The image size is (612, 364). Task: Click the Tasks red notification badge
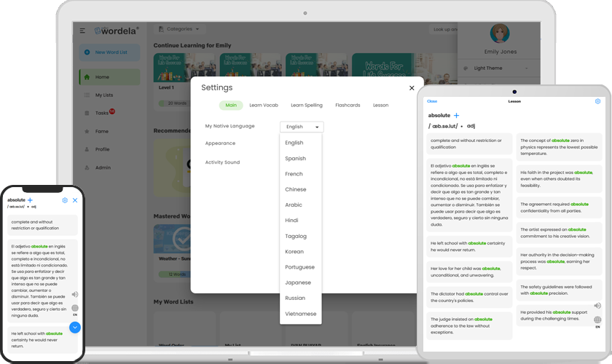(112, 111)
